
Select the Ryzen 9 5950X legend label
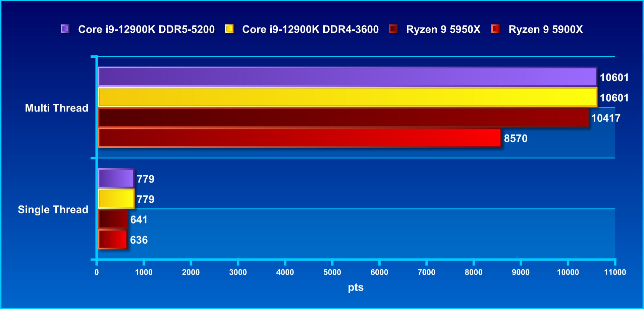(x=443, y=30)
